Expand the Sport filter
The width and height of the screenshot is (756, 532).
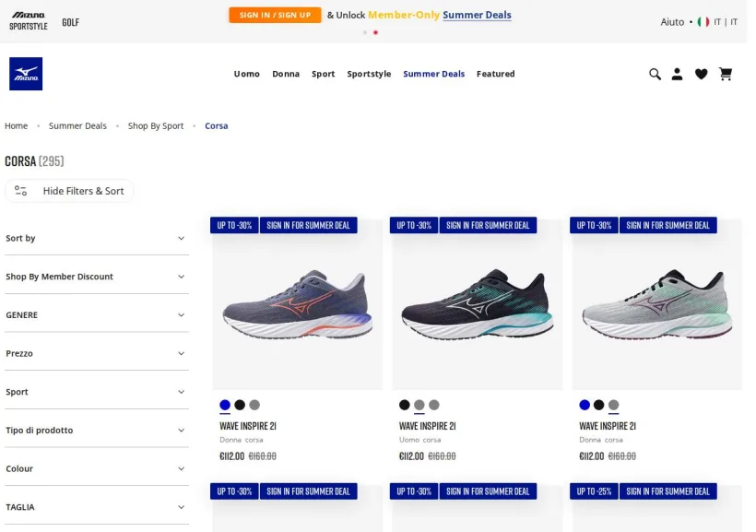tap(97, 392)
